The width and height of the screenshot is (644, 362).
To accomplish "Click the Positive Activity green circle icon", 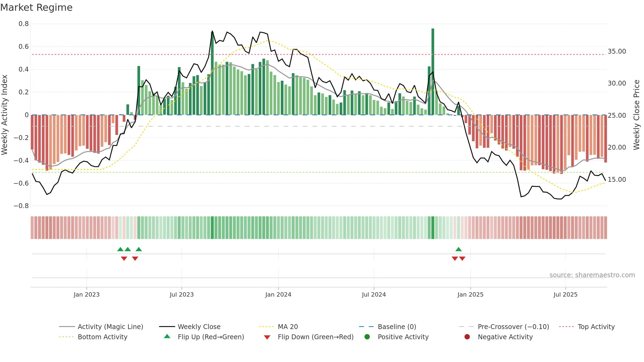I will coord(367,337).
